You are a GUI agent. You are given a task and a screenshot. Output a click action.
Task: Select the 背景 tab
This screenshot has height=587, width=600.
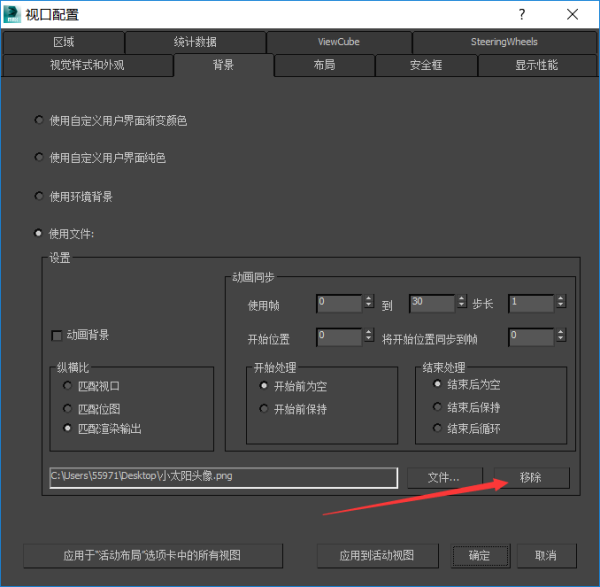tap(223, 65)
